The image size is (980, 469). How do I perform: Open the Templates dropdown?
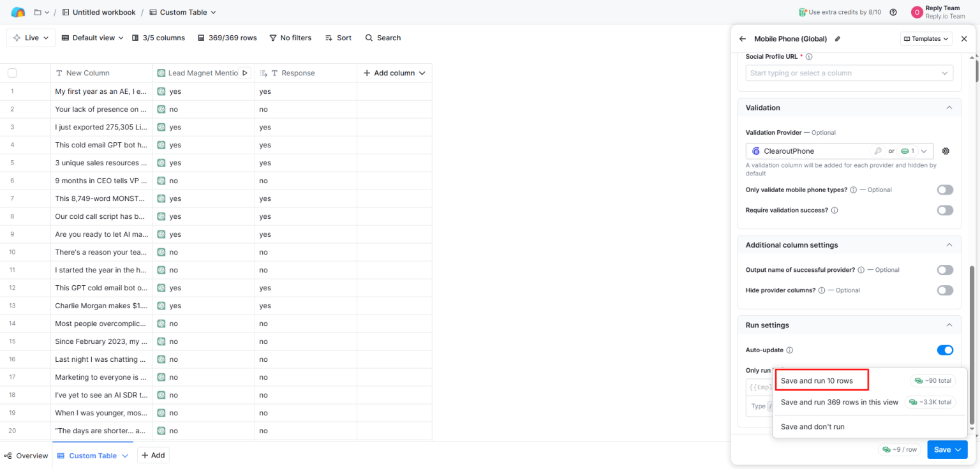pyautogui.click(x=926, y=39)
